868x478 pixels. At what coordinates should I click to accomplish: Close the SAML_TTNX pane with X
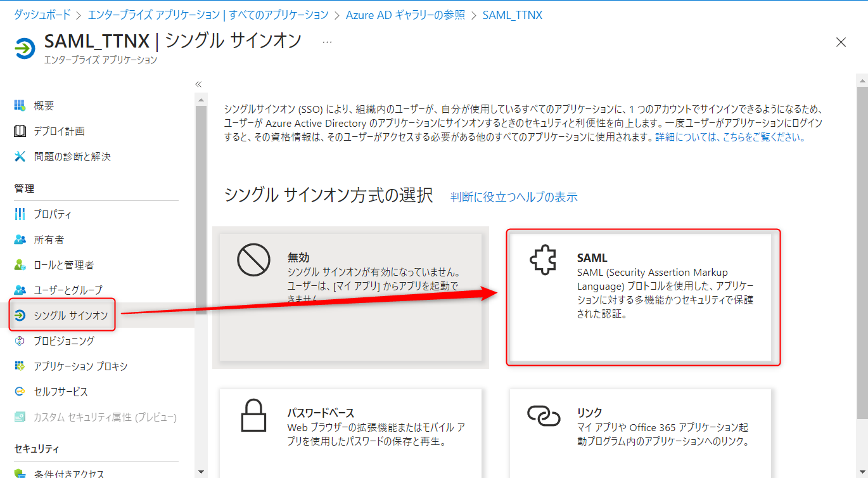coord(841,42)
